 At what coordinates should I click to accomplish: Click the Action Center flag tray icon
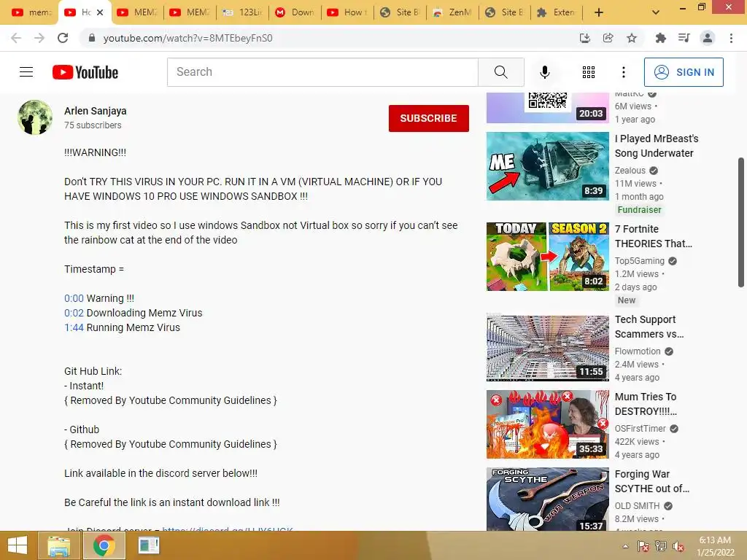643,546
